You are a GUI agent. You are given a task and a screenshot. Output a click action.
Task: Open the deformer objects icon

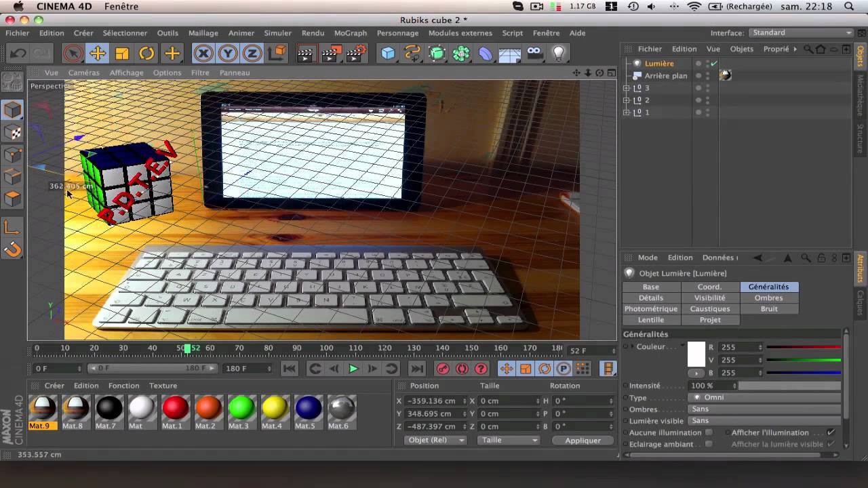(486, 53)
